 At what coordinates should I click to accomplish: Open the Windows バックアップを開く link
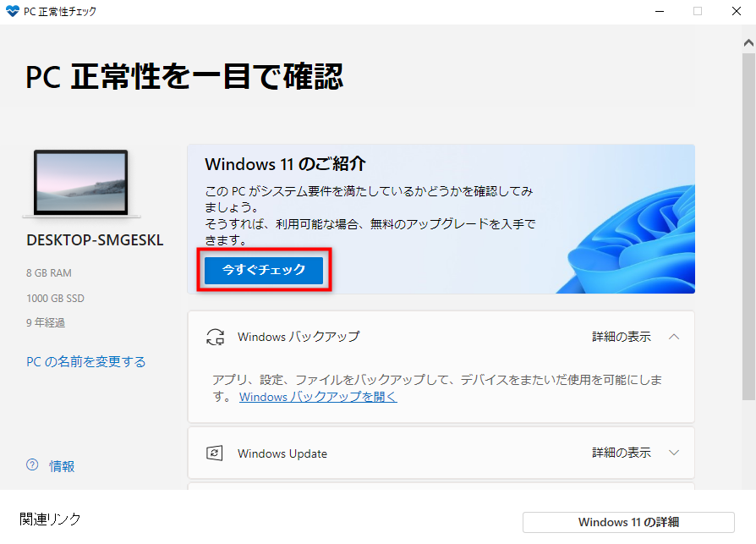[318, 397]
